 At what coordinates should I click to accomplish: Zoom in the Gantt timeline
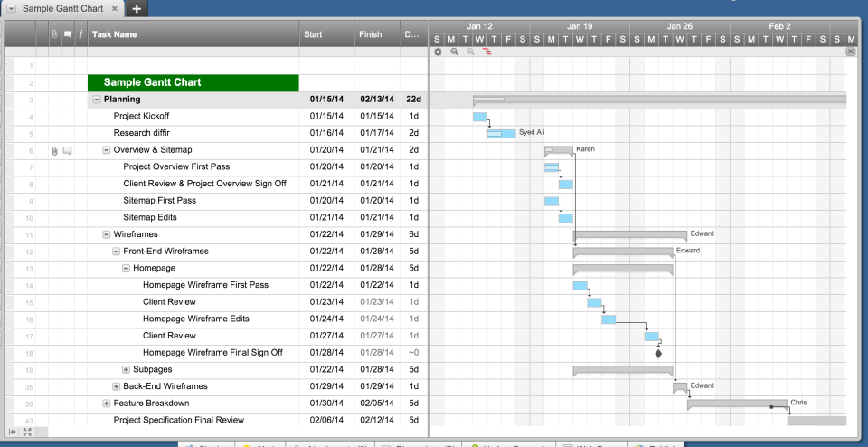pos(470,52)
